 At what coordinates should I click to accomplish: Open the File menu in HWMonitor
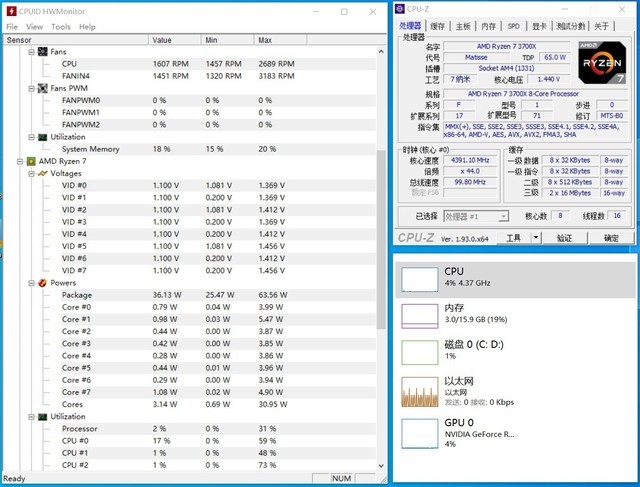coord(12,27)
